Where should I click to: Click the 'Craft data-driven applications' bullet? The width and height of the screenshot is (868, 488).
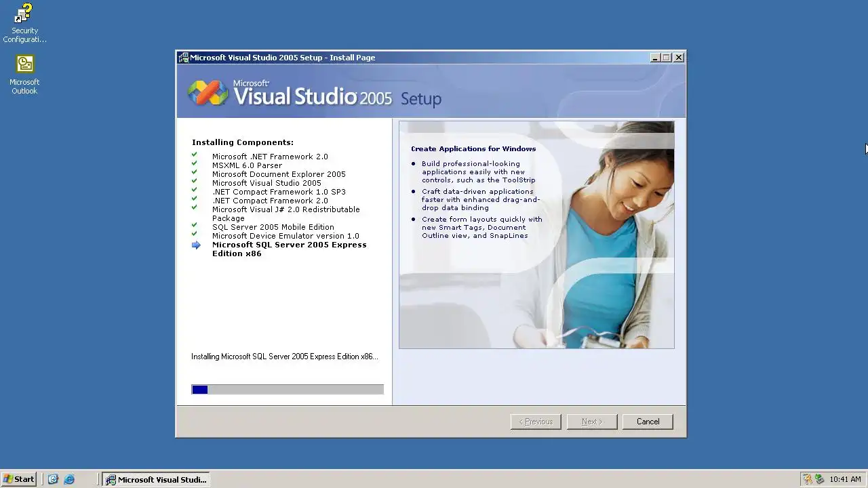(481, 200)
